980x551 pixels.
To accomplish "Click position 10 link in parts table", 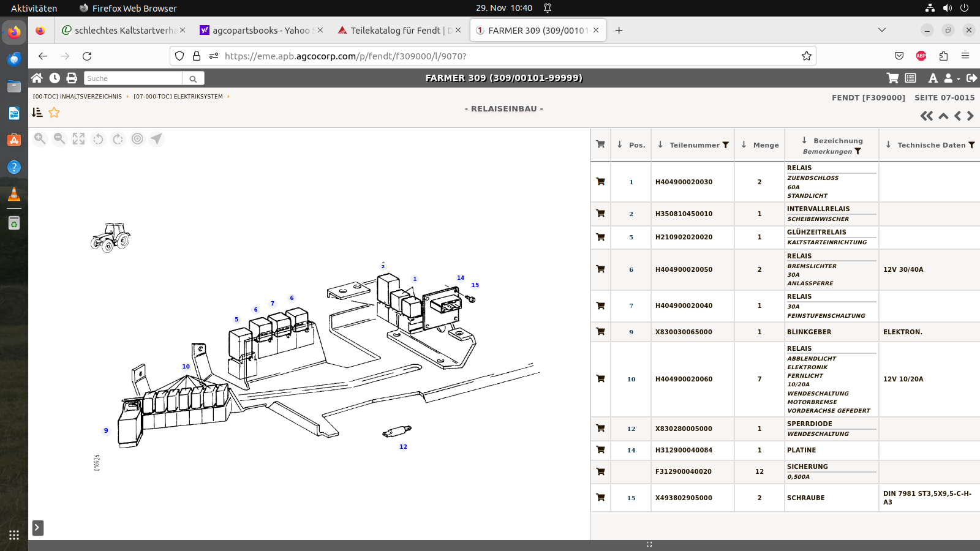I will point(631,379).
